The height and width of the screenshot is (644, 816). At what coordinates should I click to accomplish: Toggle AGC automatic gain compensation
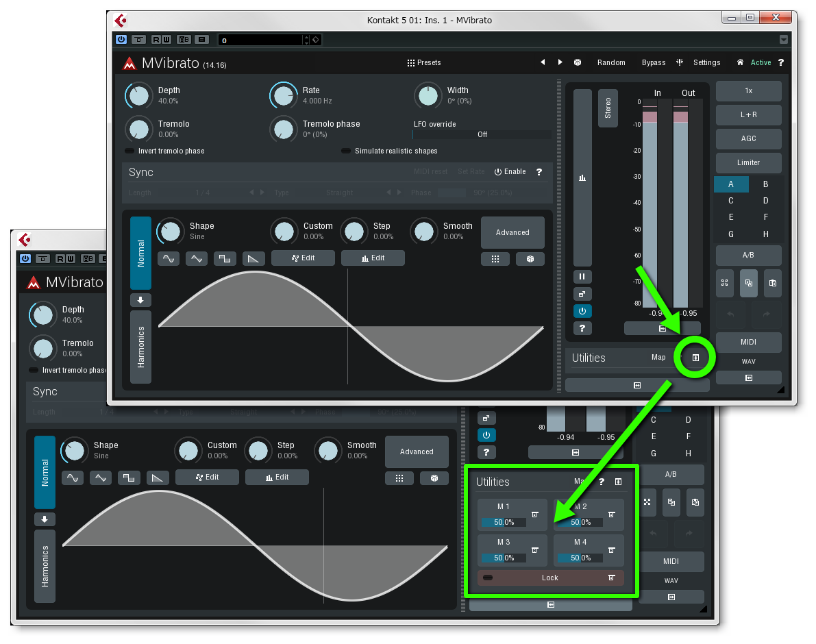748,139
